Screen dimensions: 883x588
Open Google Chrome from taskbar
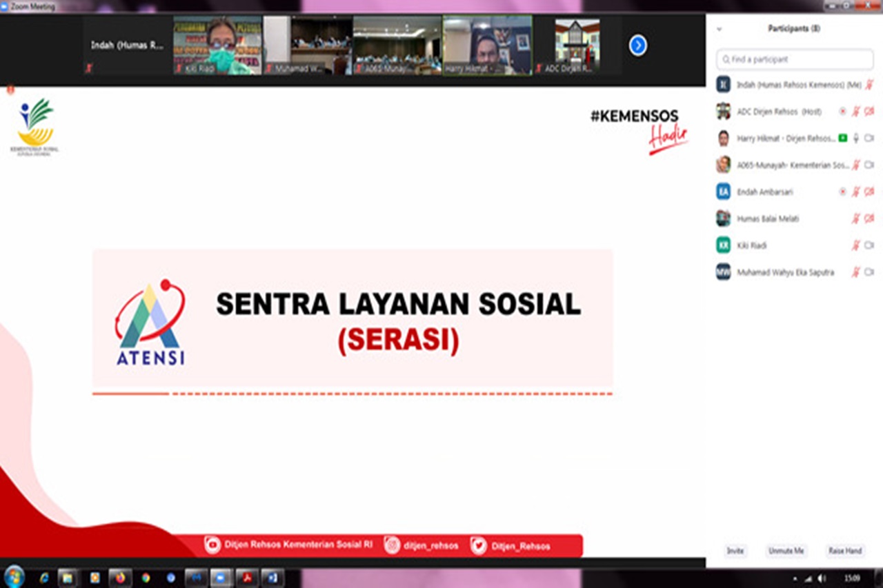click(x=146, y=578)
